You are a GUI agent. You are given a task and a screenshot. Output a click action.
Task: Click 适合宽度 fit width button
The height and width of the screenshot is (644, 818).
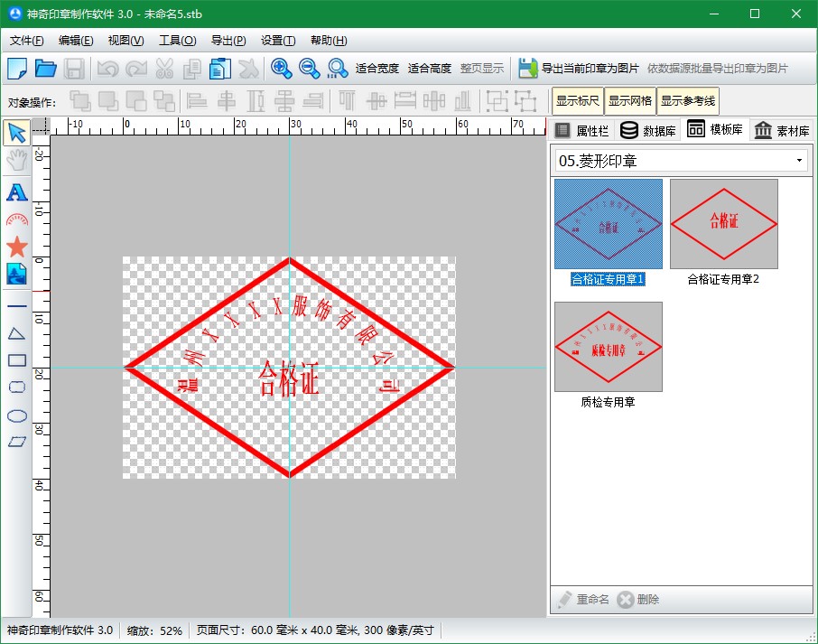(377, 68)
